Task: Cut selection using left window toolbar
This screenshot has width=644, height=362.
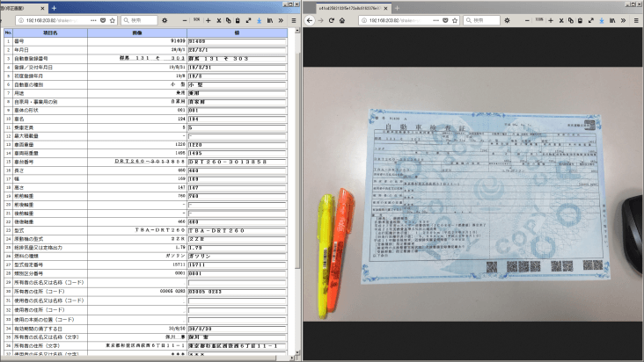Action: (x=219, y=20)
